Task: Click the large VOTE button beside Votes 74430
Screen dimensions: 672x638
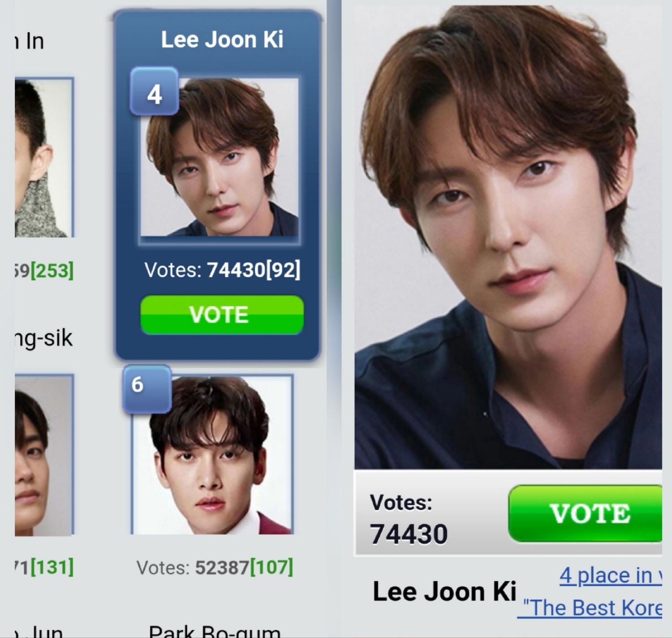Action: (x=586, y=513)
